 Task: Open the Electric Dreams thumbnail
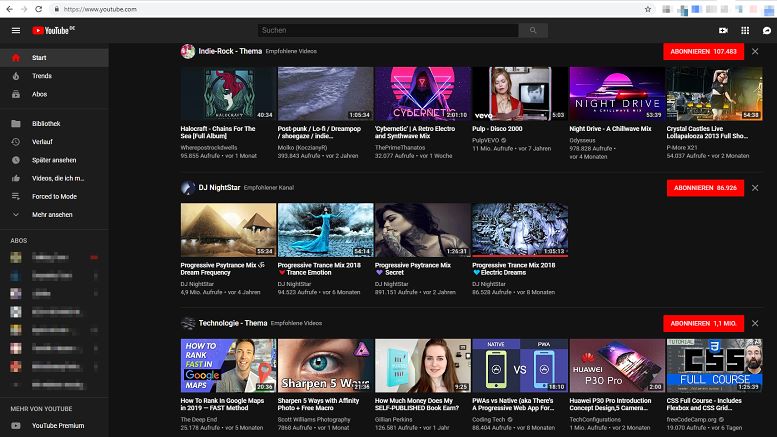pyautogui.click(x=520, y=230)
